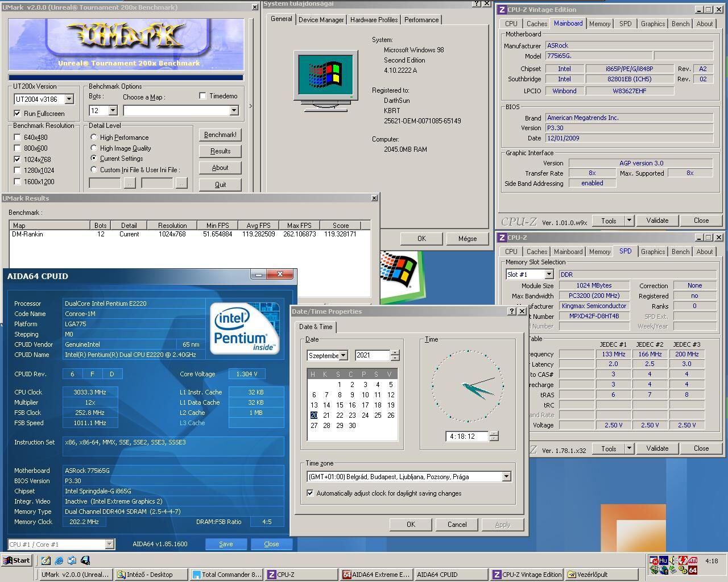728x582 pixels.
Task: Click the Intel Pentium inside logo
Action: point(245,329)
